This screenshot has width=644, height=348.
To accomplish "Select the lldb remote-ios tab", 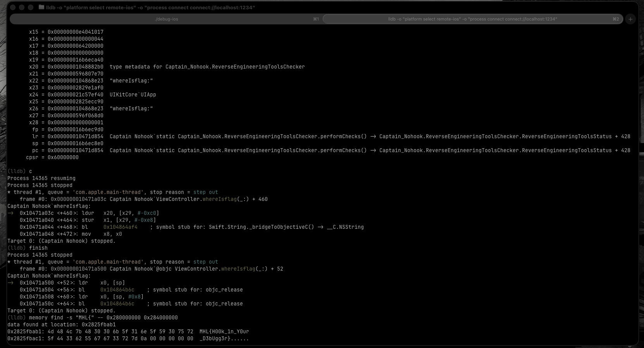I will click(x=472, y=19).
